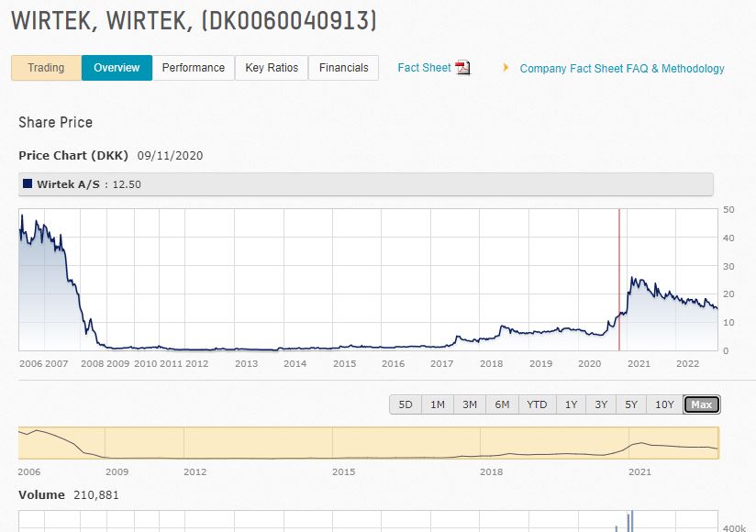This screenshot has width=756, height=532.
Task: Click the Wirtek A/S legend color square
Action: pos(28,184)
